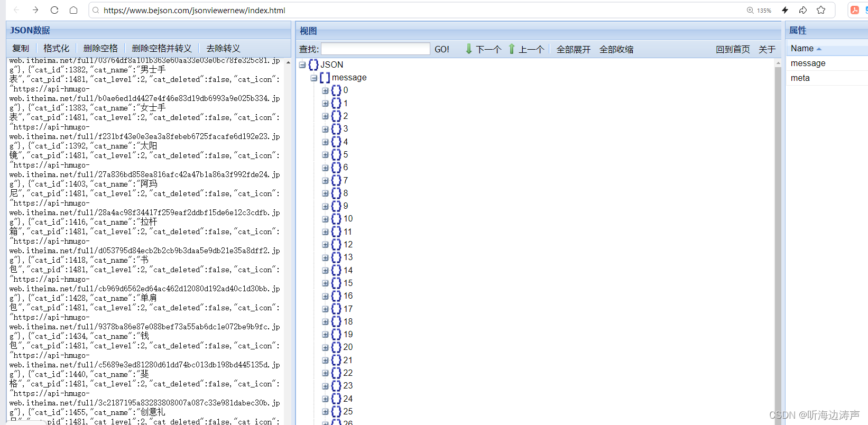Select tree node labeled 2
The width and height of the screenshot is (868, 425).
tap(346, 116)
